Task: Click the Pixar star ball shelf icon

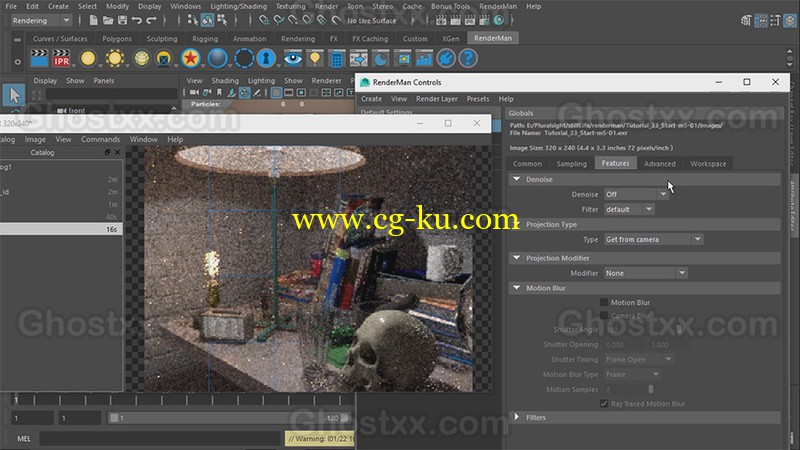Action: [190, 58]
